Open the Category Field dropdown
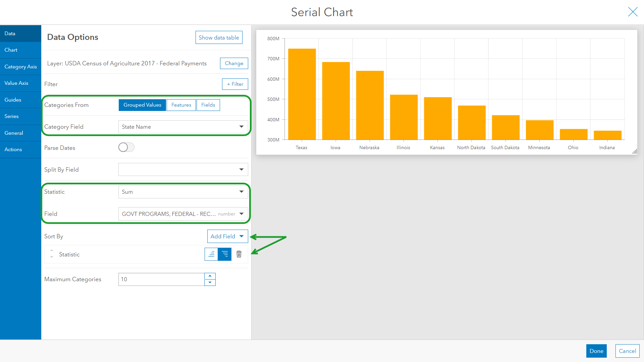 coord(183,127)
